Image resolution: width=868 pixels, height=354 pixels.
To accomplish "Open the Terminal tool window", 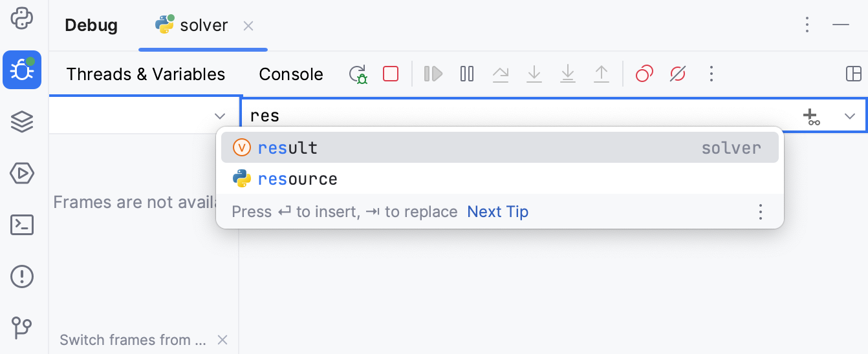I will click(x=22, y=225).
